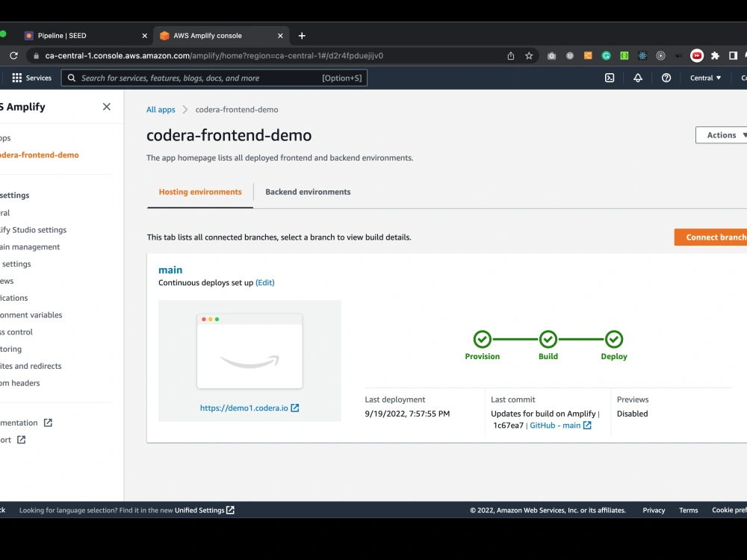Open the Hosting environments tab
This screenshot has height=560, width=747.
pyautogui.click(x=200, y=192)
